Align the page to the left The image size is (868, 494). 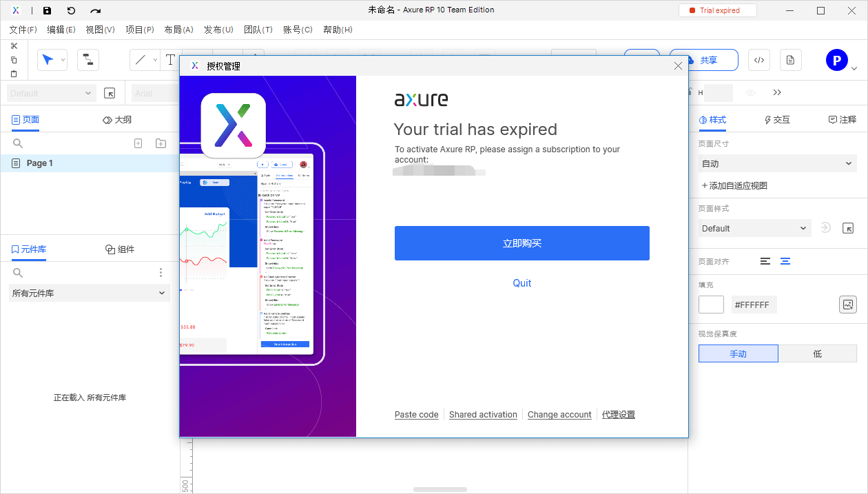pyautogui.click(x=765, y=261)
